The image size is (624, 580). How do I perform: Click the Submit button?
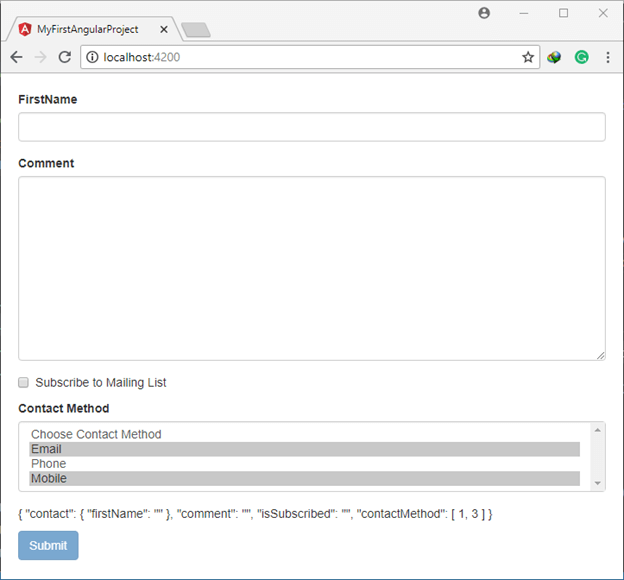[x=48, y=545]
